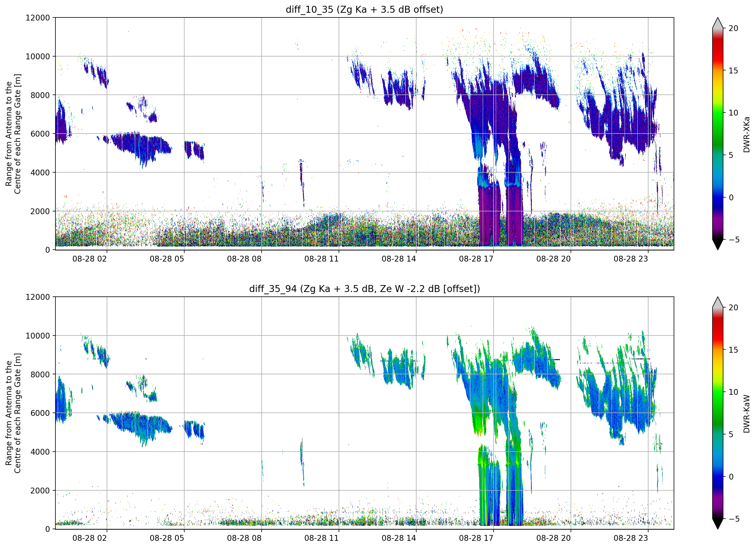Viewport: 756px width, 548px height.
Task: Click the bottom plot's "4000" y-axis tick
Action: (x=40, y=452)
